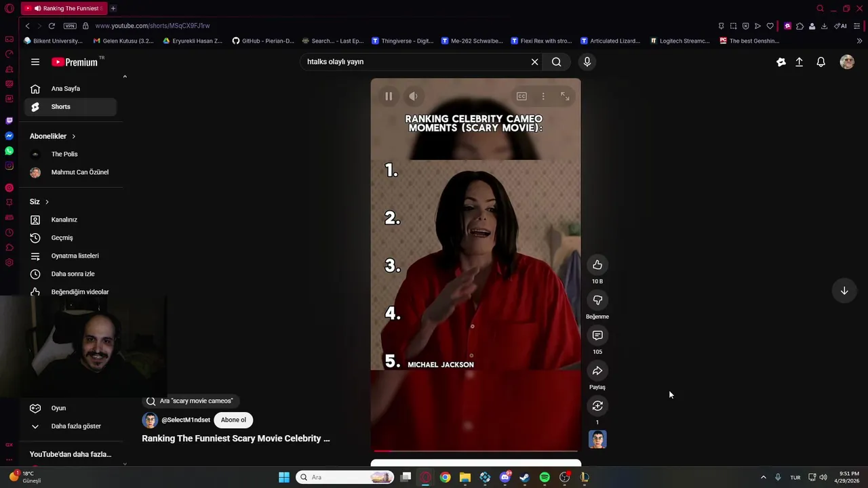Screen dimensions: 868x488
Task: Open the remix icon for this Short
Action: click(x=597, y=406)
